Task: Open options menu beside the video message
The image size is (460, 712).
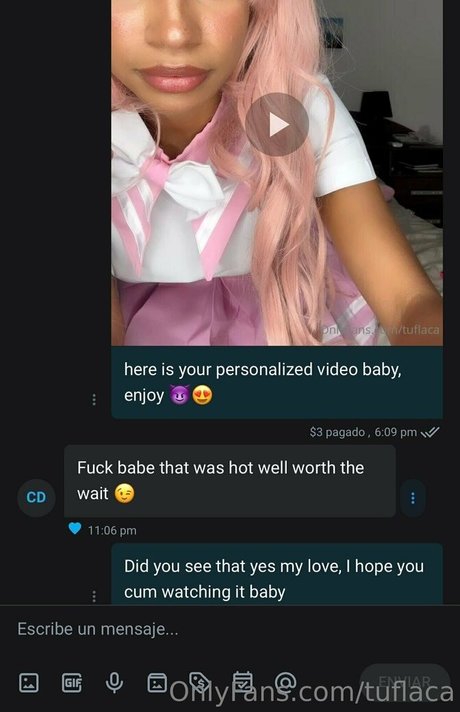Action: (x=94, y=400)
